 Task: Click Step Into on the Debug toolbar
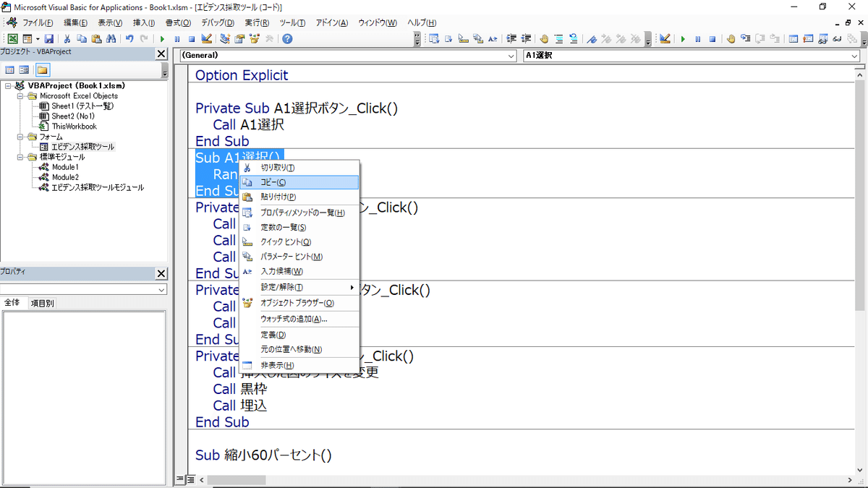(746, 38)
